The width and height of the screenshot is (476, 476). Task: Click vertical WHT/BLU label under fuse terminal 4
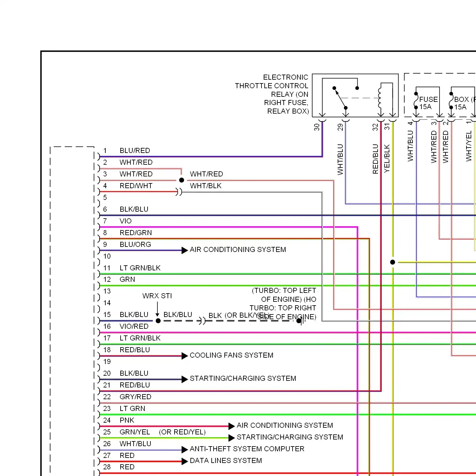point(410,146)
